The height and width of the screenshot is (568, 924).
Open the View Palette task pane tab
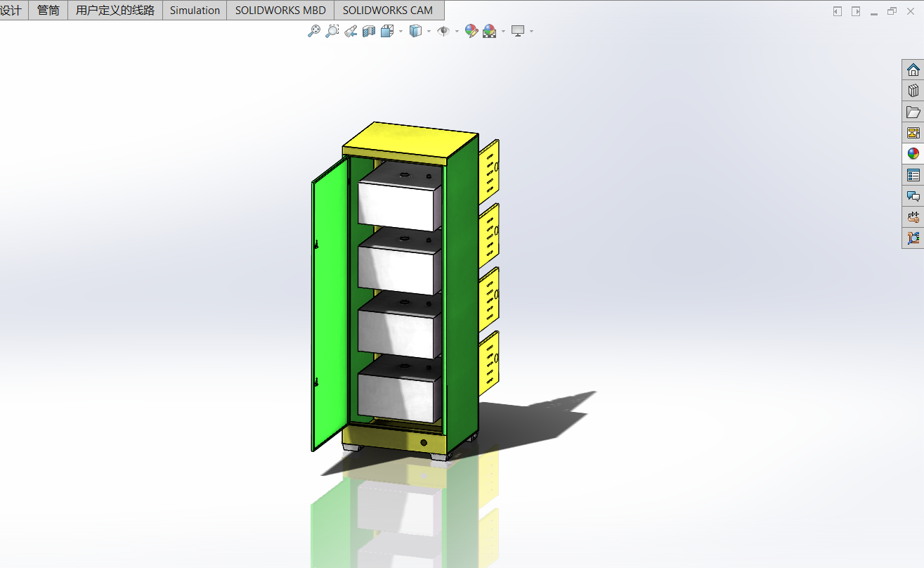(x=913, y=133)
